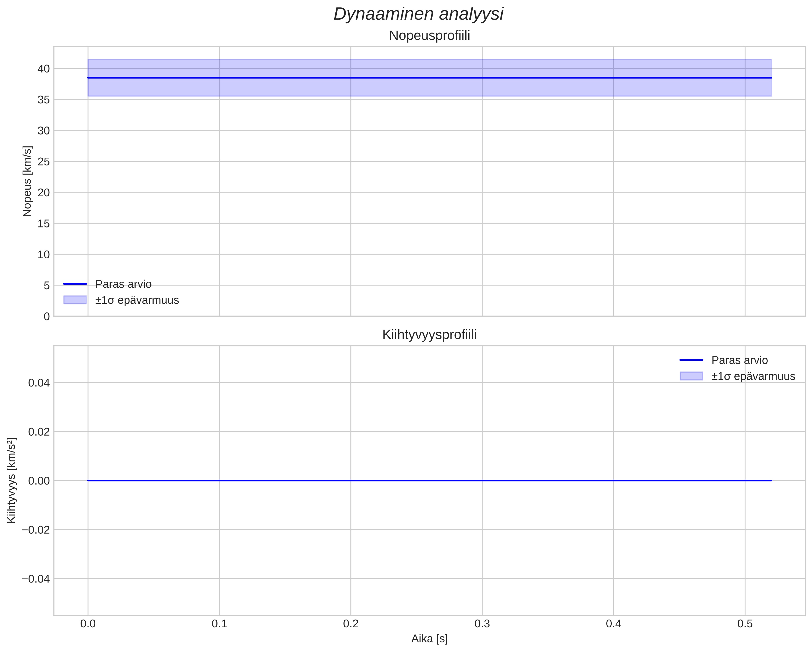812x651 pixels.
Task: Click the 'Nopeusprofiili' subplot title
Action: [x=429, y=36]
